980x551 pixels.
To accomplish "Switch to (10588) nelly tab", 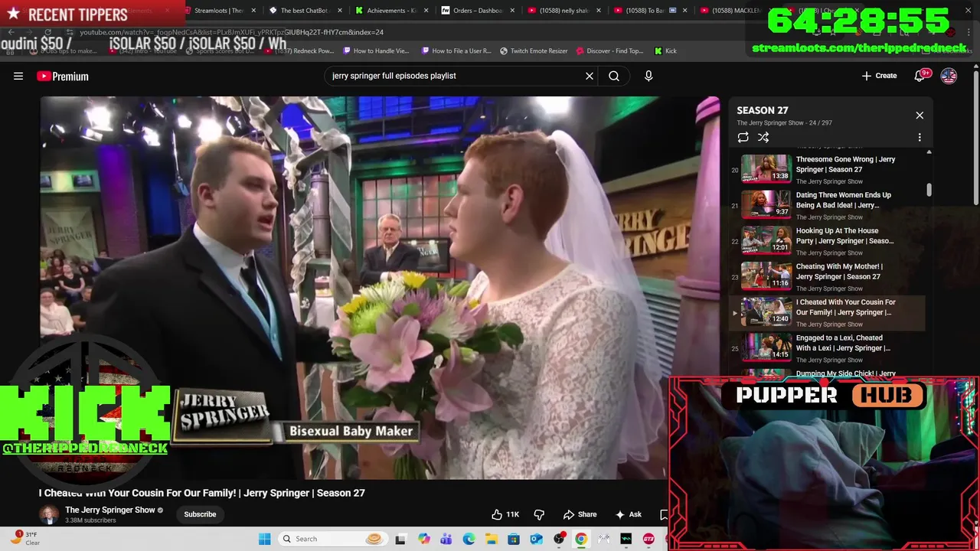I will (563, 11).
